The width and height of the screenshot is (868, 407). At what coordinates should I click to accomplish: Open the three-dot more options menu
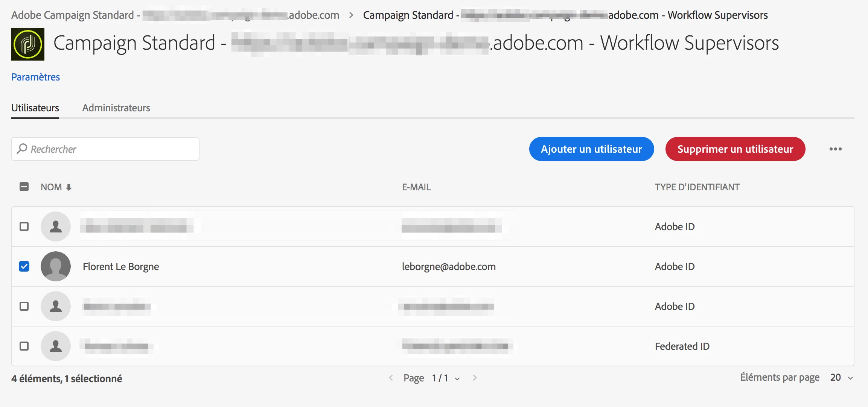click(x=835, y=149)
